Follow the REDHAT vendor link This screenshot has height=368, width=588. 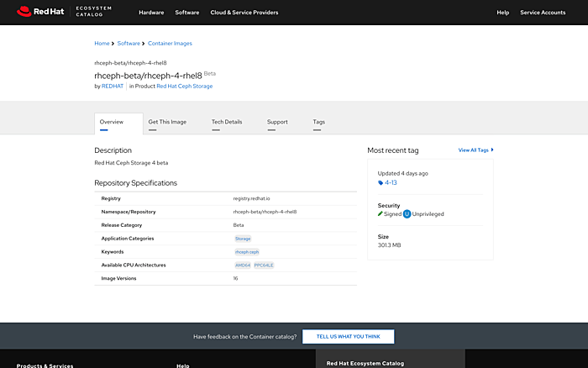(113, 86)
